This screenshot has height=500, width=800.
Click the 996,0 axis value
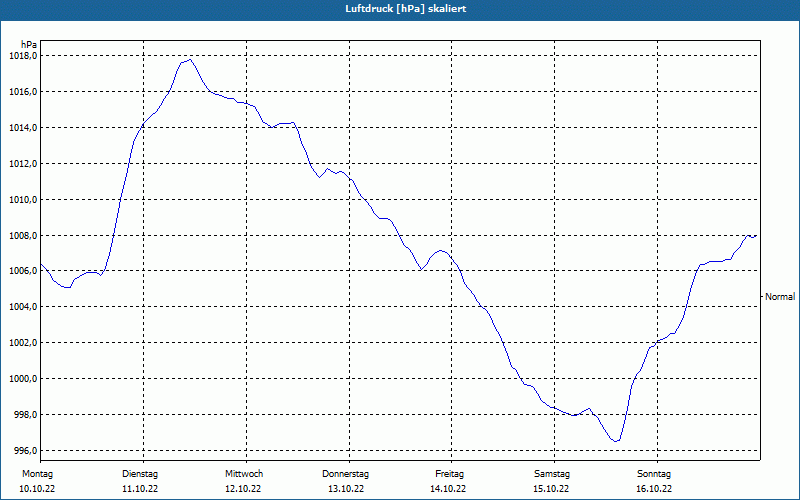point(25,451)
